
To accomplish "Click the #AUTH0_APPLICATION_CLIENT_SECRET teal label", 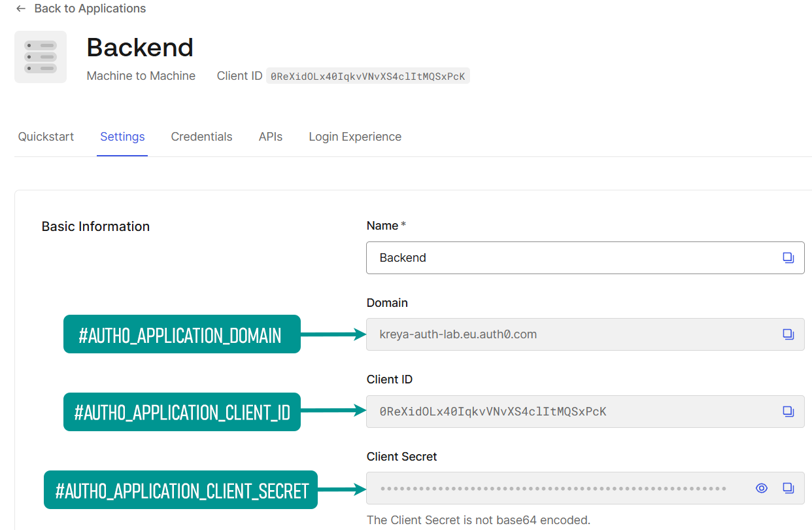I will 180,490.
